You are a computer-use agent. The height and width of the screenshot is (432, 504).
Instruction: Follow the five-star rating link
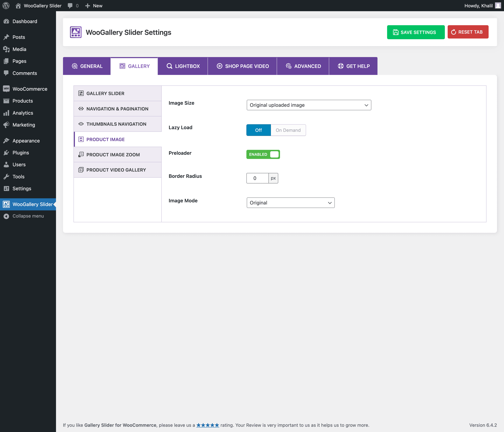point(208,425)
